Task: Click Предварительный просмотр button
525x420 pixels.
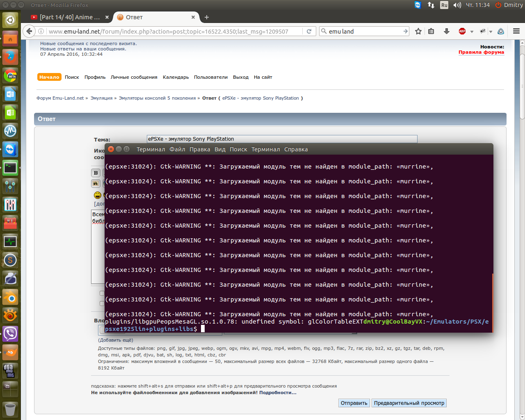Action: tap(409, 403)
